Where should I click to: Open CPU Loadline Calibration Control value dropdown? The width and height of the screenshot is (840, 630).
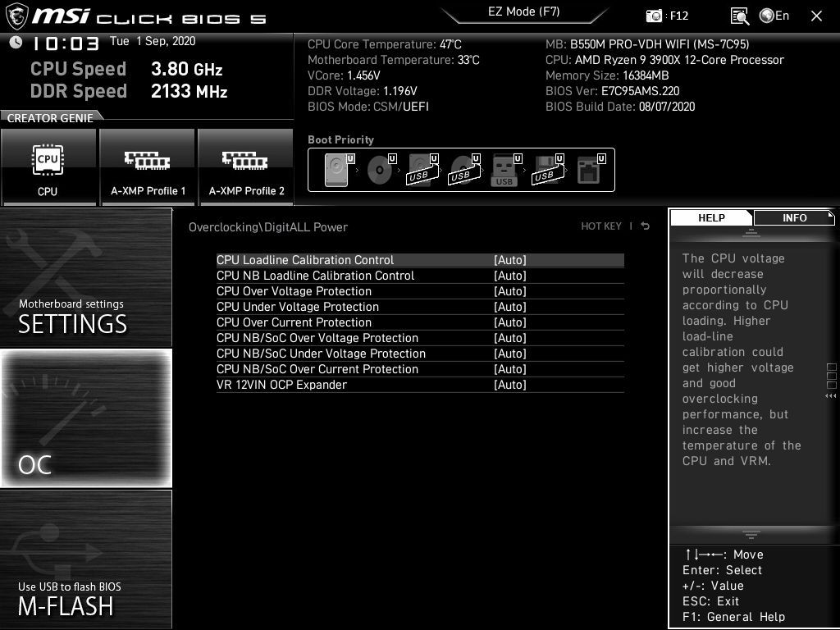tap(510, 260)
